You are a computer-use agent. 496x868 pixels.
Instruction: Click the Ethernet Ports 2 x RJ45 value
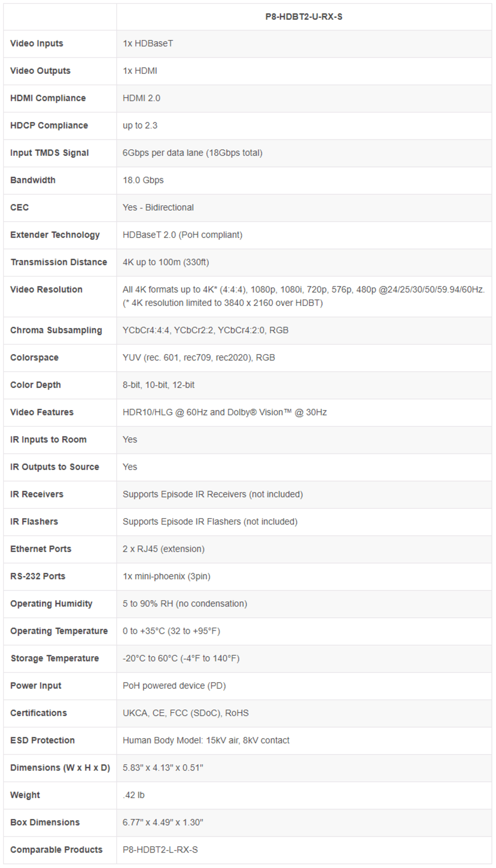(164, 549)
